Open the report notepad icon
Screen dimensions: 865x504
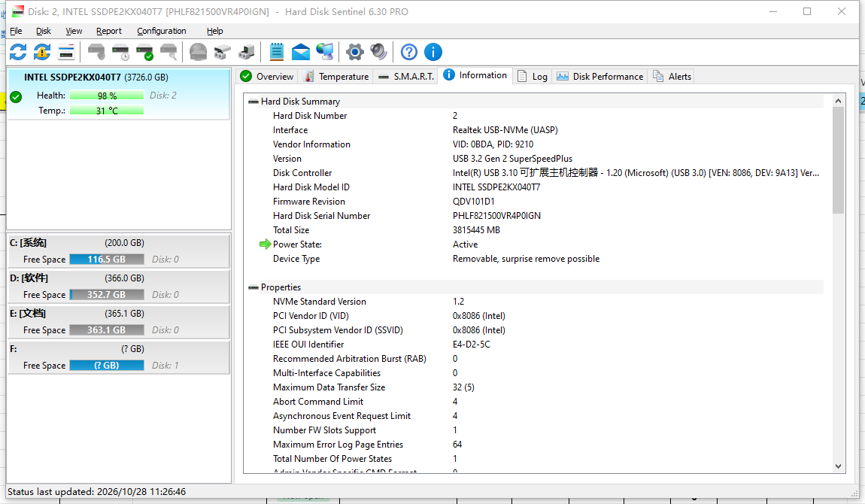tap(276, 53)
